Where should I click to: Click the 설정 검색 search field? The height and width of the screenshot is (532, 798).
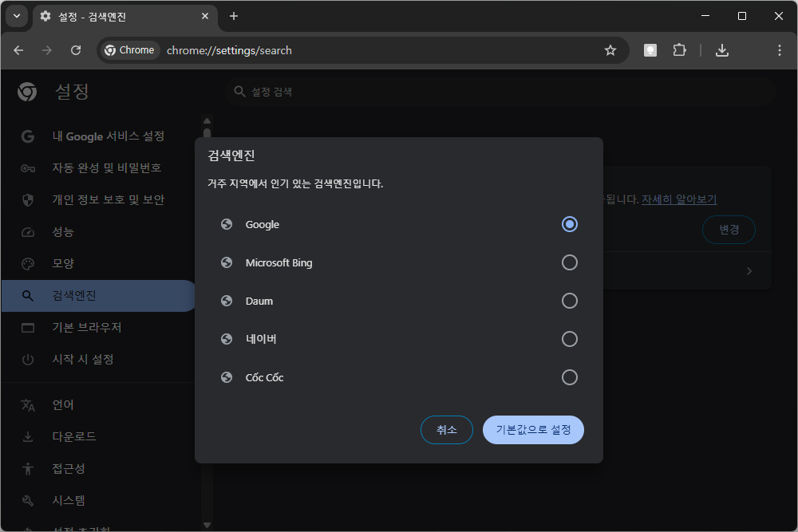pyautogui.click(x=500, y=92)
